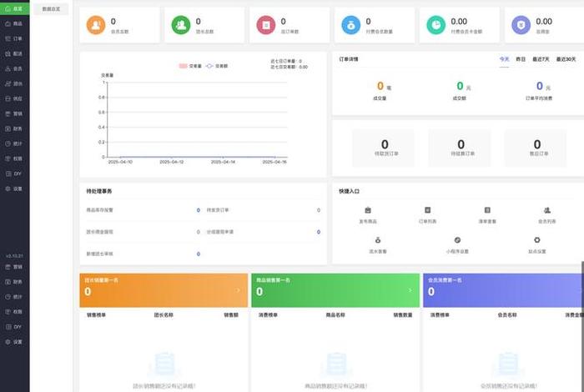Open the money-bag quick entry icon

378,240
